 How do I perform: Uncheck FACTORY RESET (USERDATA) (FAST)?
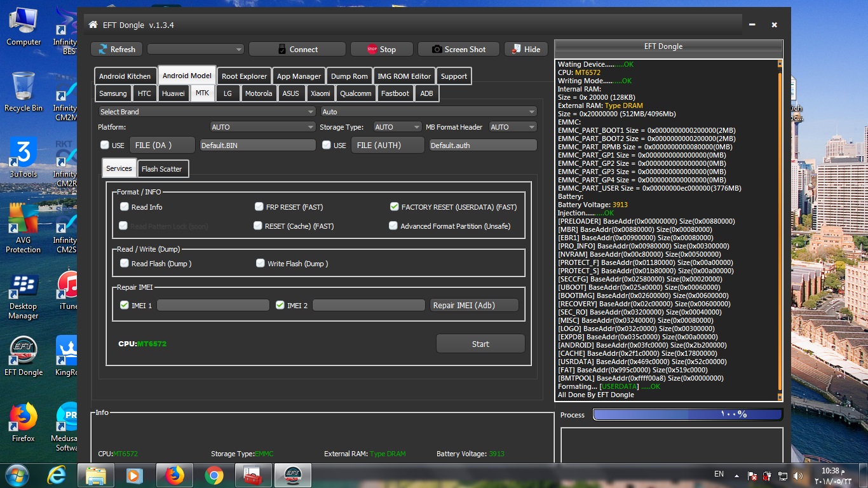(x=395, y=207)
